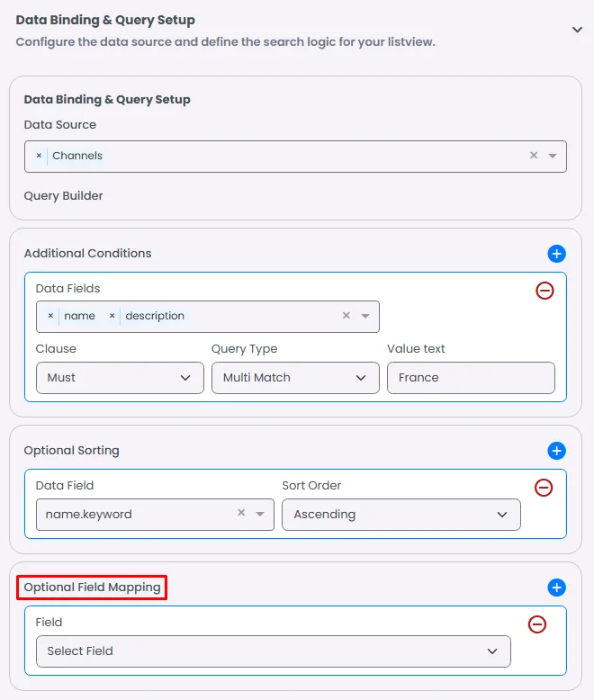This screenshot has width=594, height=700.
Task: Open the Select Field dropdown
Action: click(274, 651)
